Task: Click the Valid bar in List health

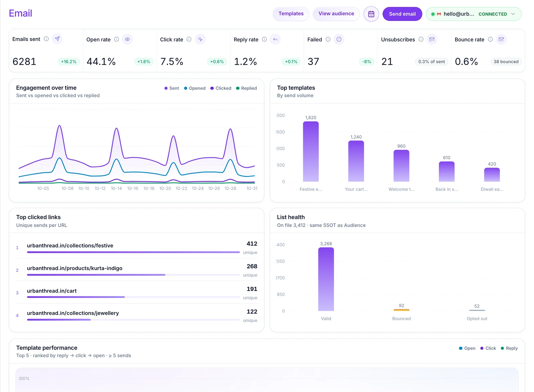Action: (326, 279)
